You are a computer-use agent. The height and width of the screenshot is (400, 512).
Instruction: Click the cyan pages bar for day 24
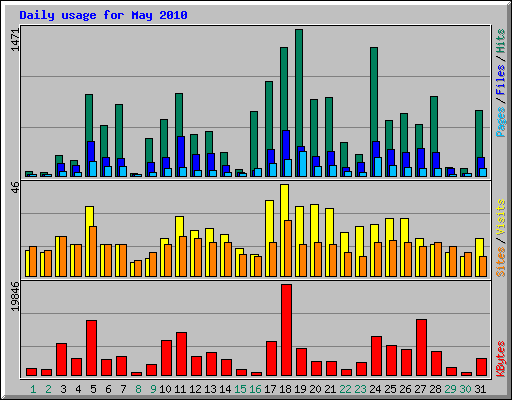(378, 167)
